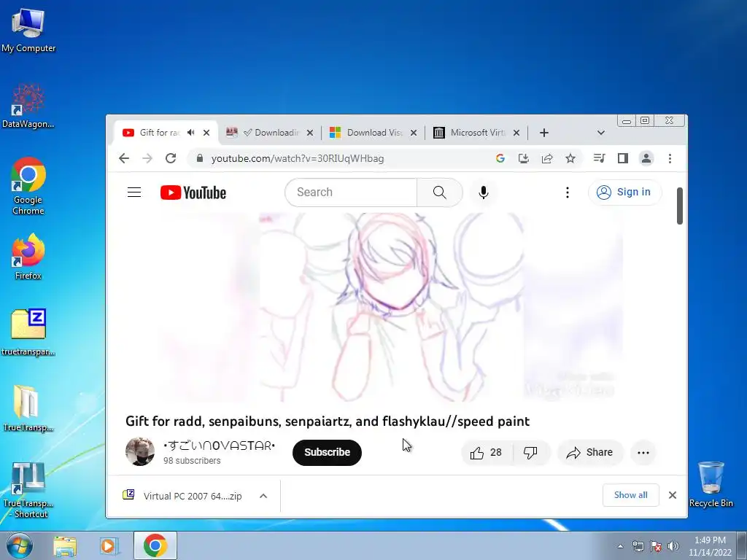Close the Microsoft Virtual tab
The image size is (747, 560).
[516, 133]
